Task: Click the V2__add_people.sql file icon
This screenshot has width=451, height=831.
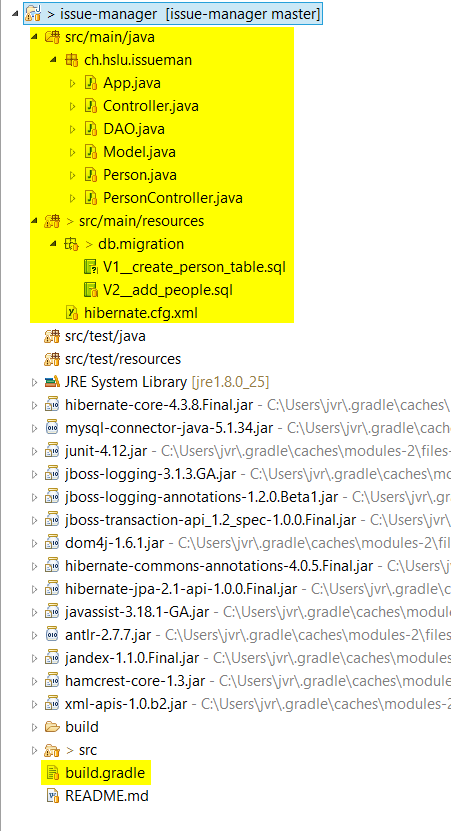Action: point(91,290)
